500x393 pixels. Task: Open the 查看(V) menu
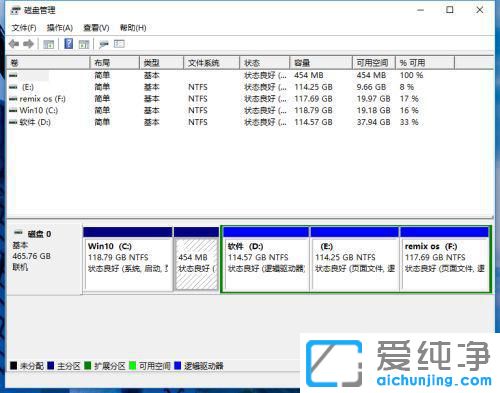[96, 28]
